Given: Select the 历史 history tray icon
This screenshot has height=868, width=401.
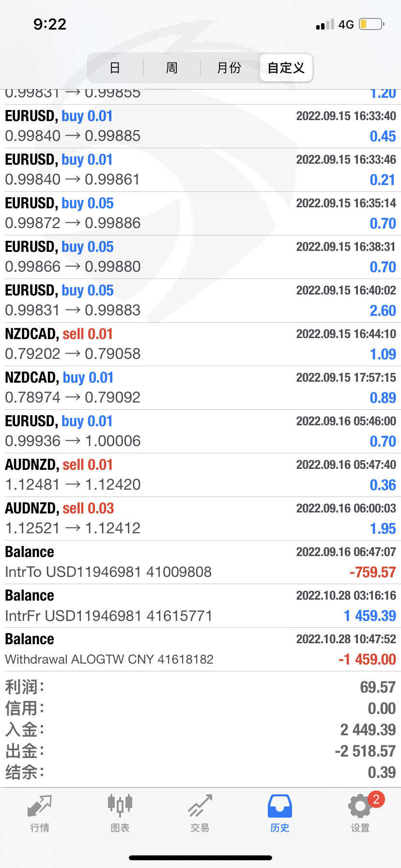Looking at the screenshot, I should [279, 807].
